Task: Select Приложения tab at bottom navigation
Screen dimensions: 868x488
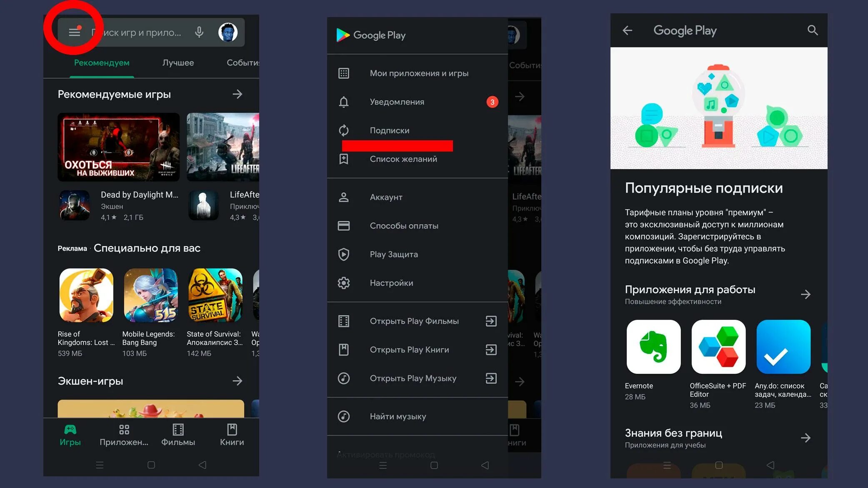Action: [124, 434]
